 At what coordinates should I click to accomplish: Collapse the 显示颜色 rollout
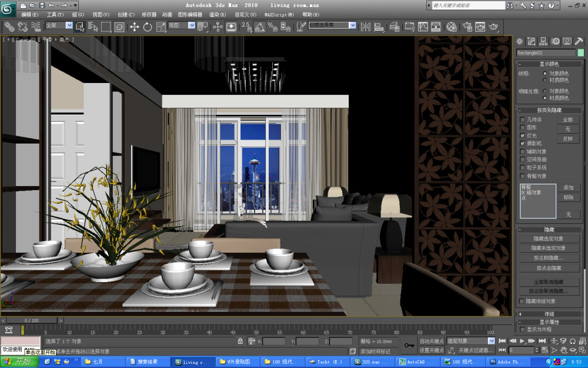(549, 64)
